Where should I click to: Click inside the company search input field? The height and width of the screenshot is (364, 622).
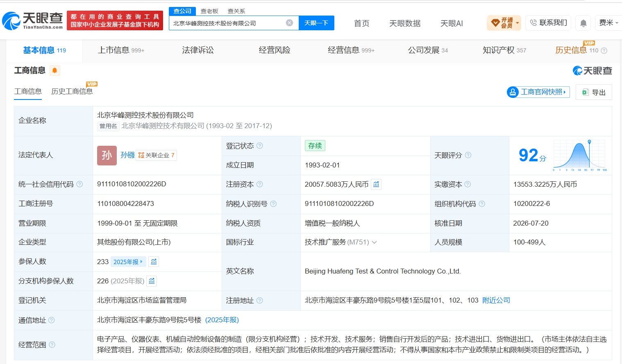227,23
